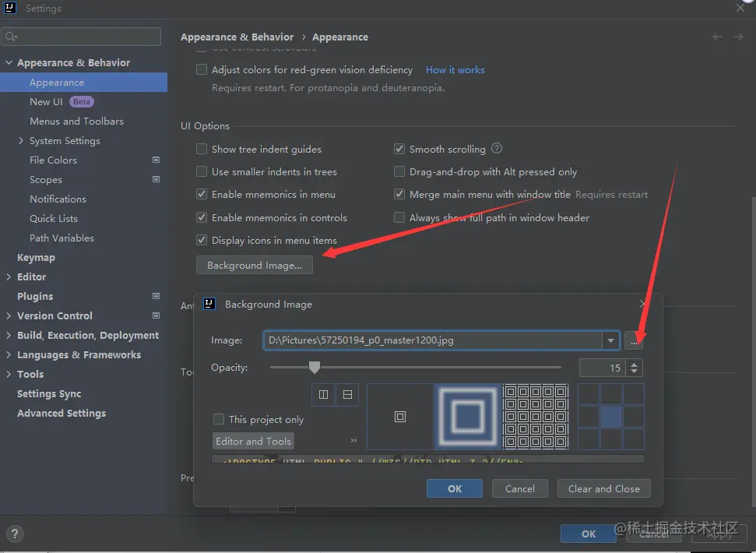Open the How it works link
The image size is (756, 553).
(455, 69)
